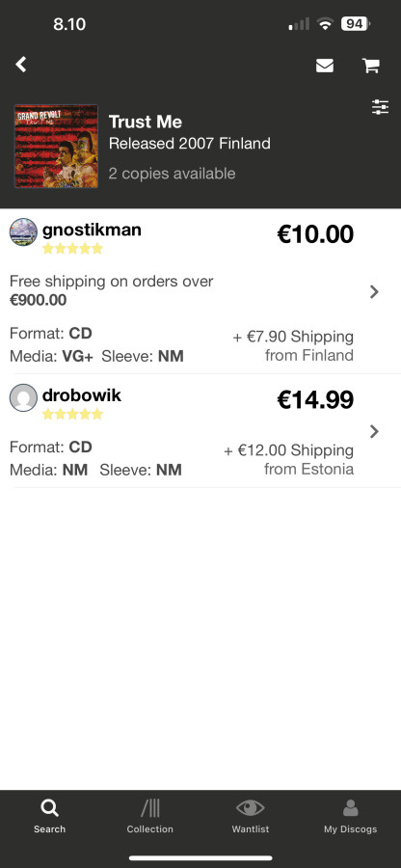Open drobowik's default avatar icon
The width and height of the screenshot is (401, 868).
point(23,397)
